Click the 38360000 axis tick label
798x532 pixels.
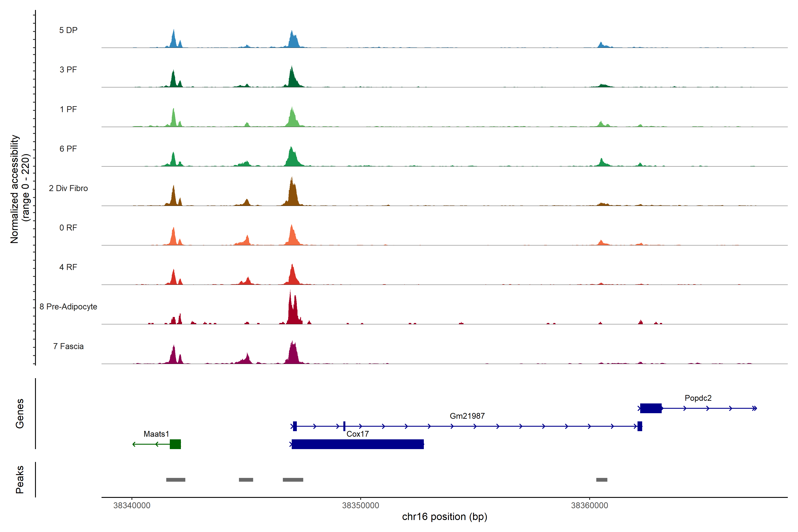(x=589, y=506)
